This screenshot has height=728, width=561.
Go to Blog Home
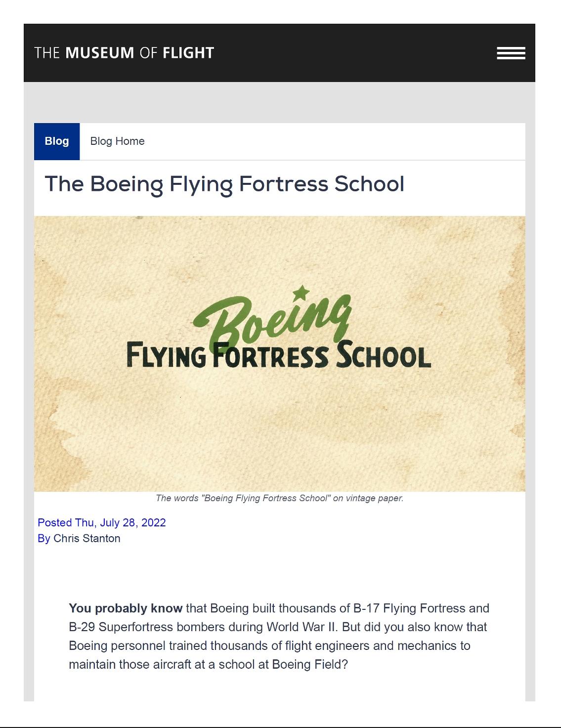(x=117, y=141)
